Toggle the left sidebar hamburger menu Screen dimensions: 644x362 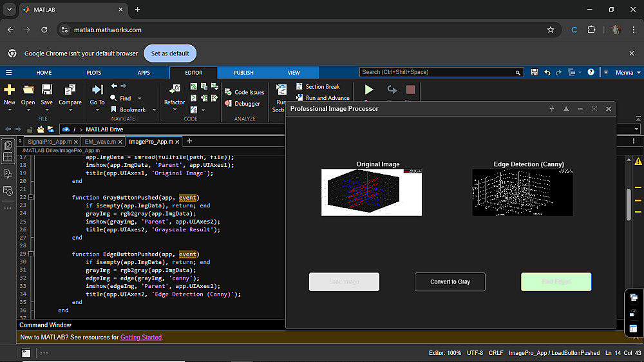point(9,73)
